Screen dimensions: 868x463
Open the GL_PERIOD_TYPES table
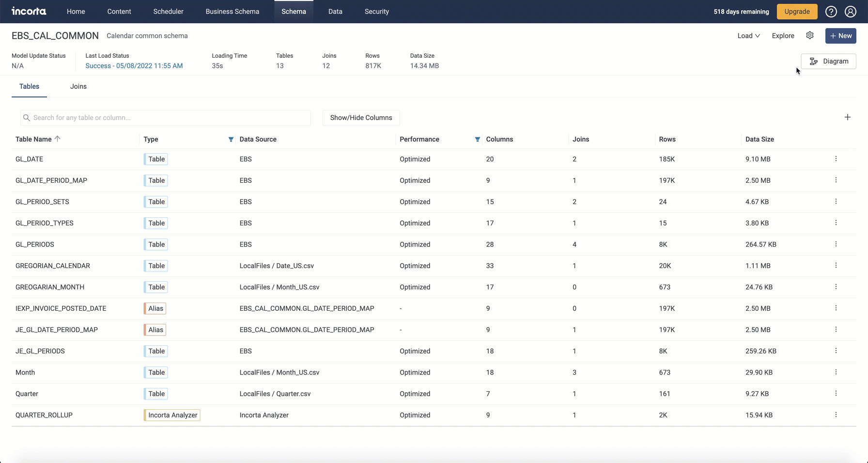coord(45,223)
